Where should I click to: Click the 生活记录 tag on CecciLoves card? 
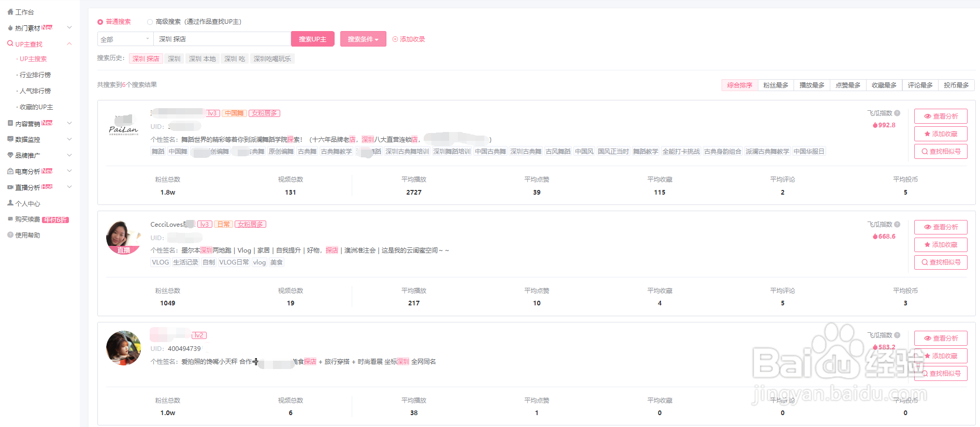pos(185,262)
